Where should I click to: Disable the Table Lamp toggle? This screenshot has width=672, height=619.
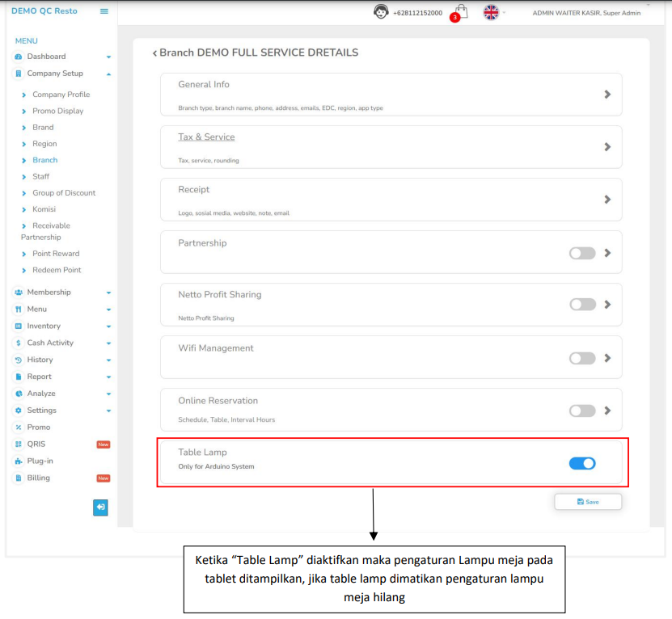(582, 463)
